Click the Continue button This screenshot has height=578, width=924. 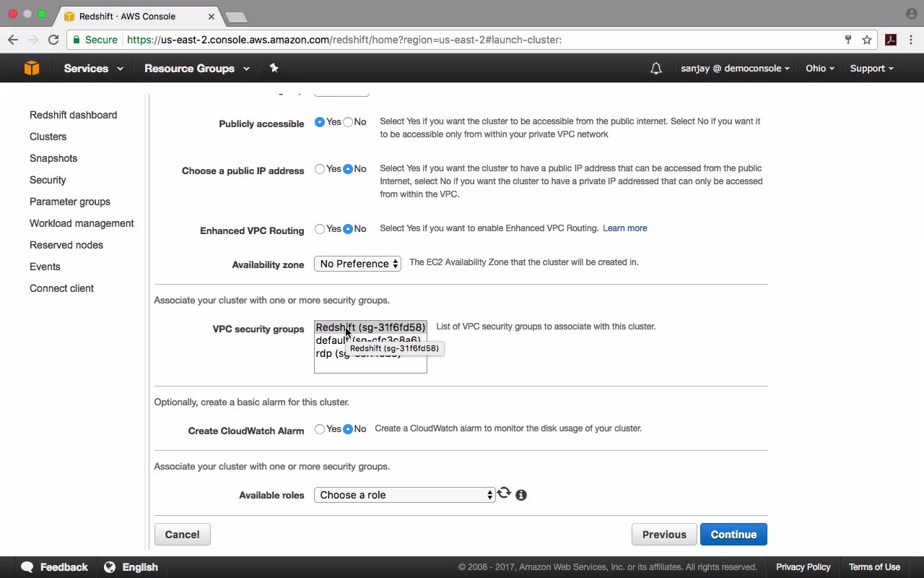tap(733, 535)
